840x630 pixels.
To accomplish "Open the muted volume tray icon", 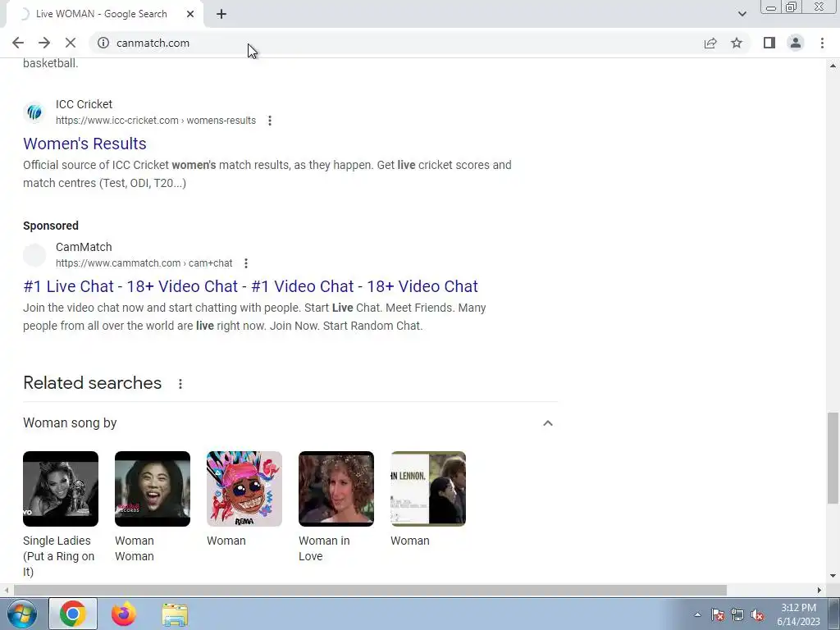I will (x=757, y=615).
